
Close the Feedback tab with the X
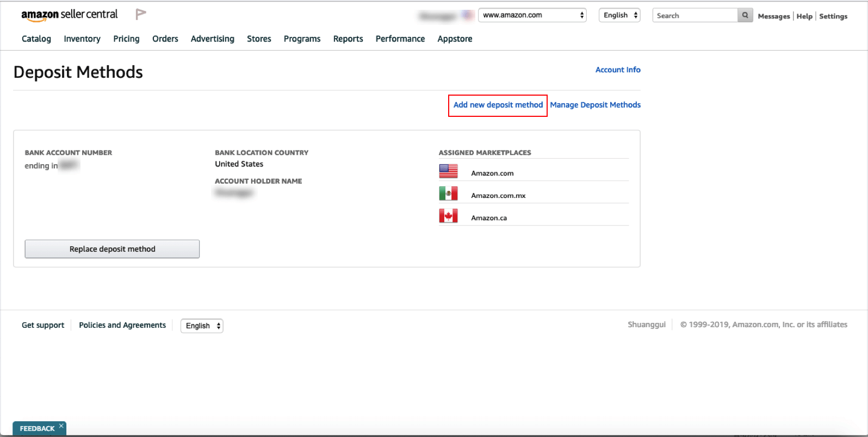point(61,426)
